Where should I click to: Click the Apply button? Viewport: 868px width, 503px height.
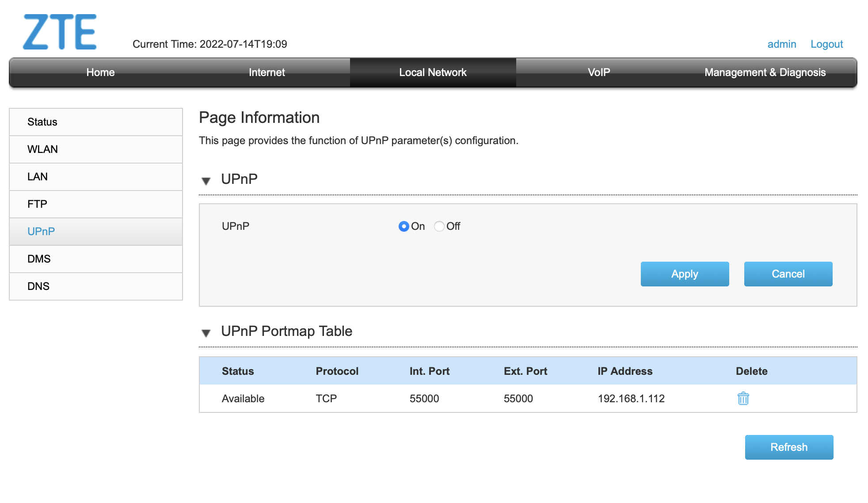(x=685, y=274)
